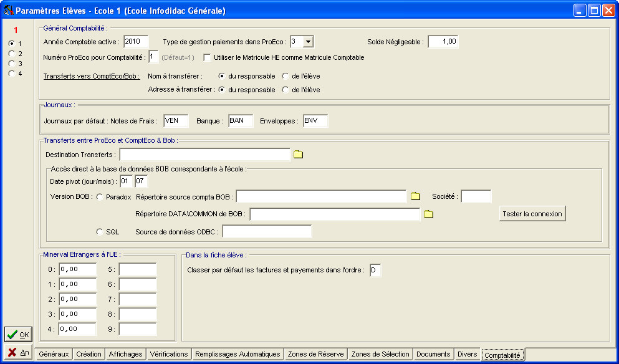The height and width of the screenshot is (364, 619).
Task: Edit Numéro ProEco pour Comptabilité field
Action: 153,57
